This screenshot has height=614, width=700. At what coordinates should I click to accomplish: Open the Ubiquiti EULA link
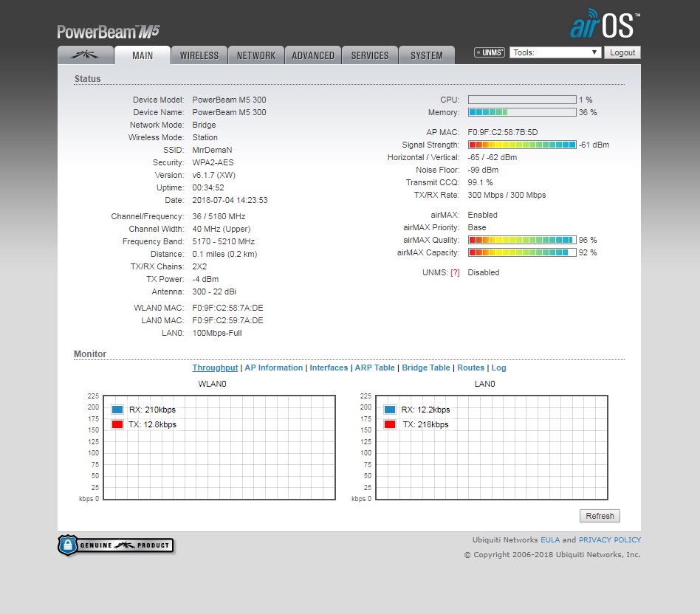[x=550, y=540]
